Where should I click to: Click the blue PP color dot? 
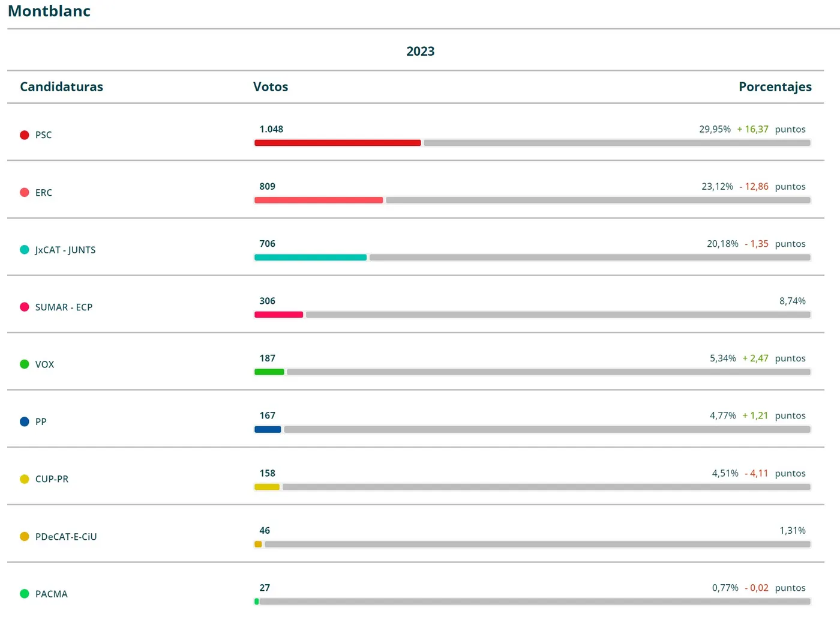click(25, 421)
